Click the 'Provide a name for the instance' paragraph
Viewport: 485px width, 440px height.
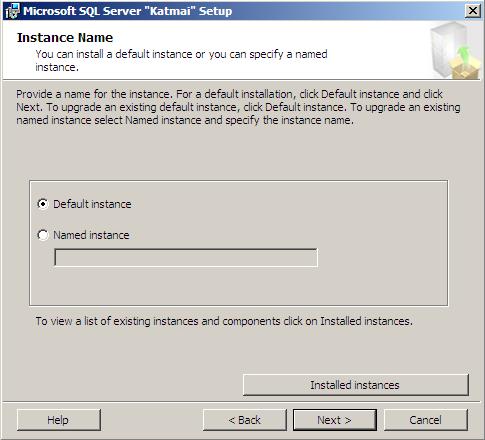point(238,107)
